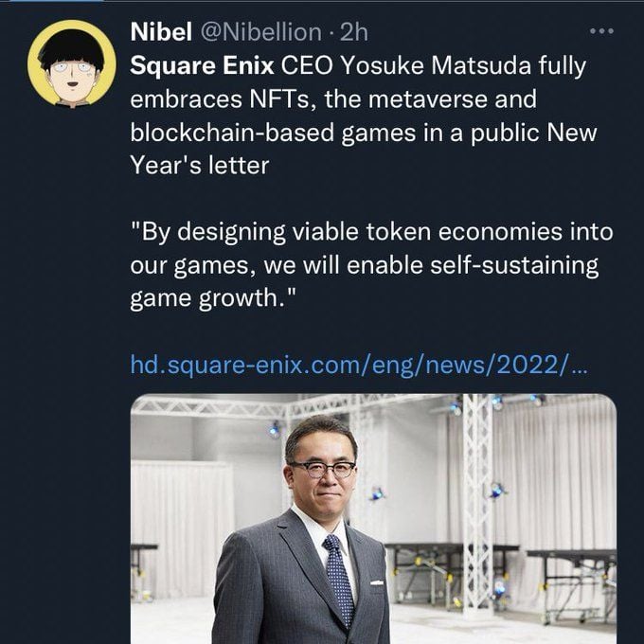Click the 2h timestamp of the tweet
Screen dimensions: 644x644
coord(353,32)
